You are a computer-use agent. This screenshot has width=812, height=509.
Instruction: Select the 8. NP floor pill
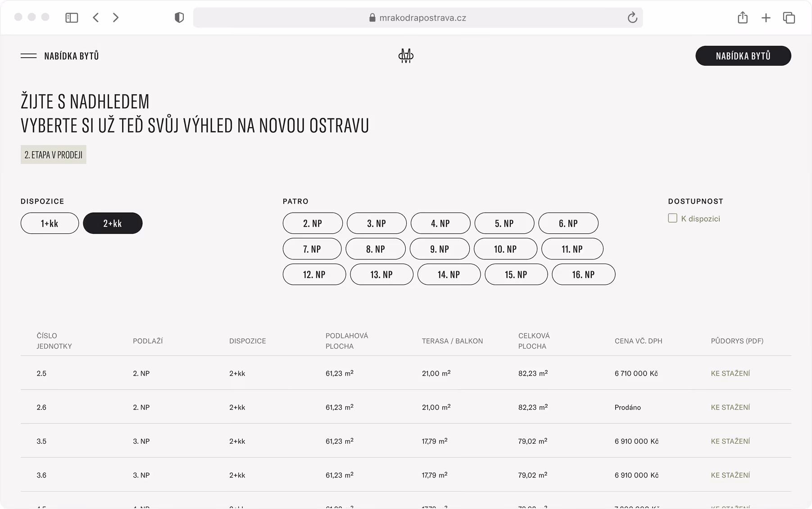tap(376, 249)
